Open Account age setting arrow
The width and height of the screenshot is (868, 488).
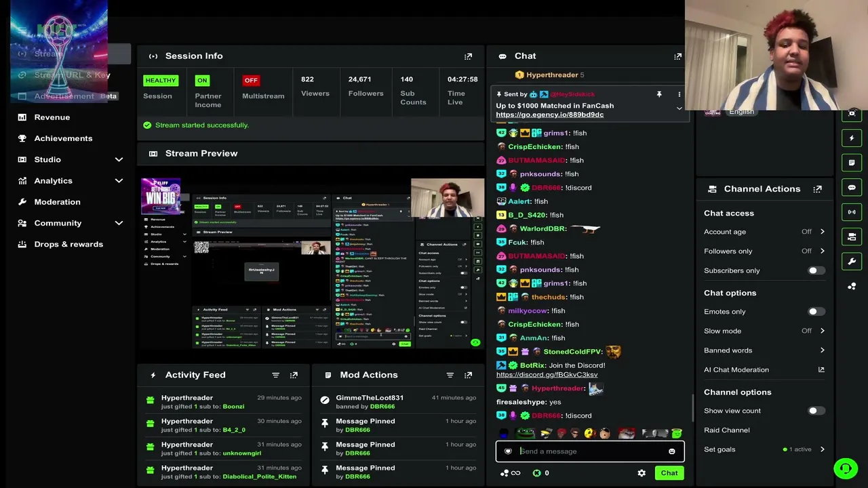pos(822,232)
